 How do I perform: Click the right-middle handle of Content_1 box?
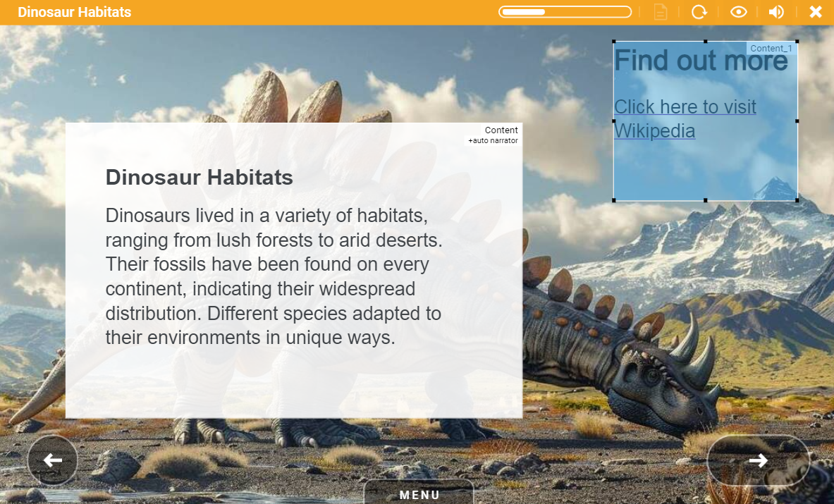click(797, 121)
